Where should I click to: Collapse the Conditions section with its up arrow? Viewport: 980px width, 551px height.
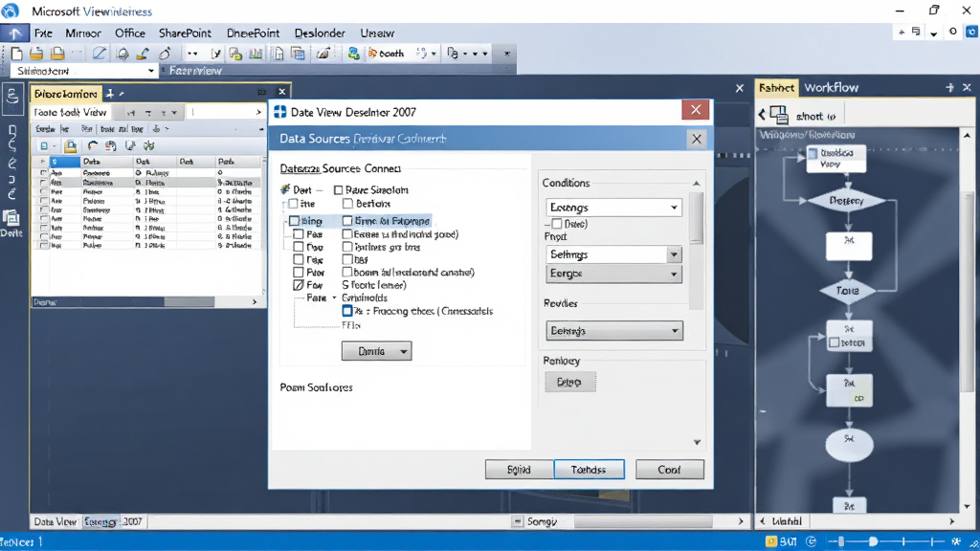tap(697, 183)
